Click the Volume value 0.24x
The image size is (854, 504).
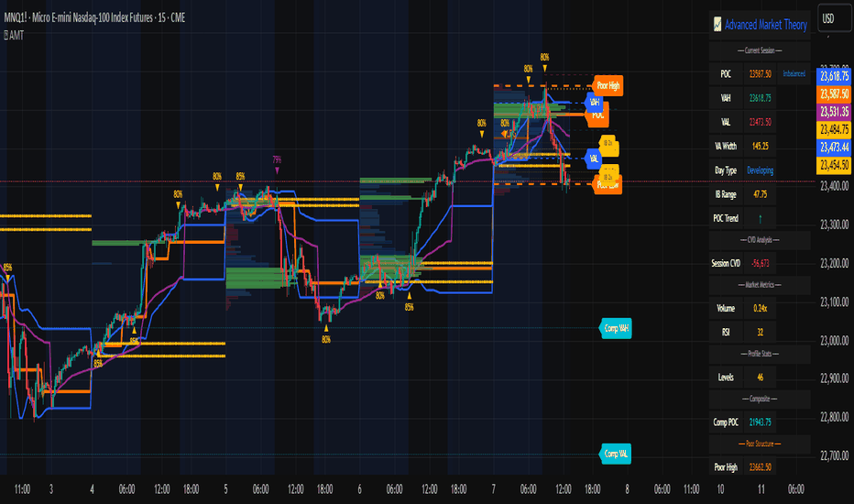tap(760, 309)
